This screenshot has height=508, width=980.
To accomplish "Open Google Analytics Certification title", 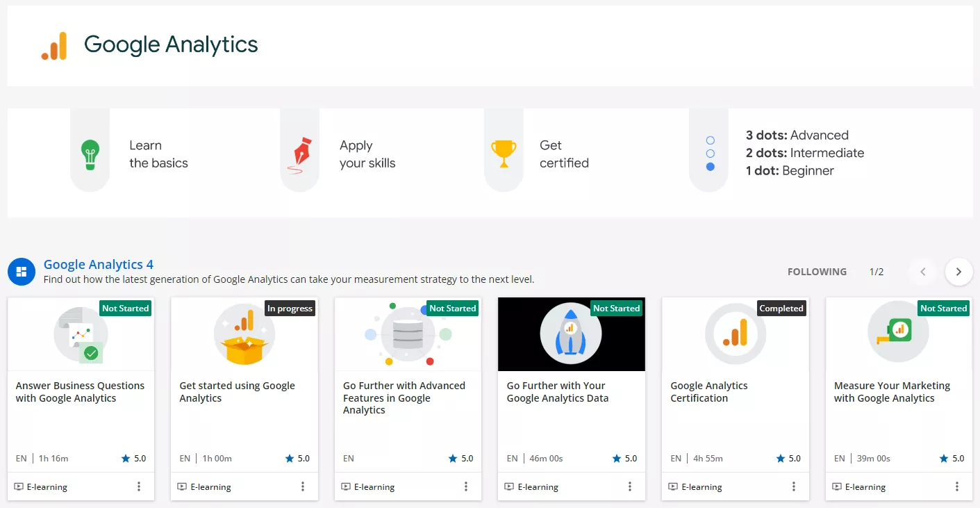I will (709, 392).
